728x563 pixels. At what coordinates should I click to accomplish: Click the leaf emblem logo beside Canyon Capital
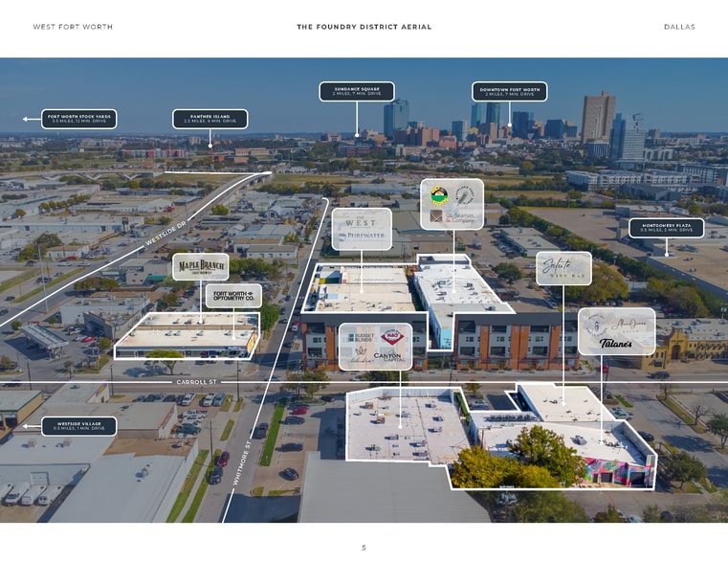point(361,355)
